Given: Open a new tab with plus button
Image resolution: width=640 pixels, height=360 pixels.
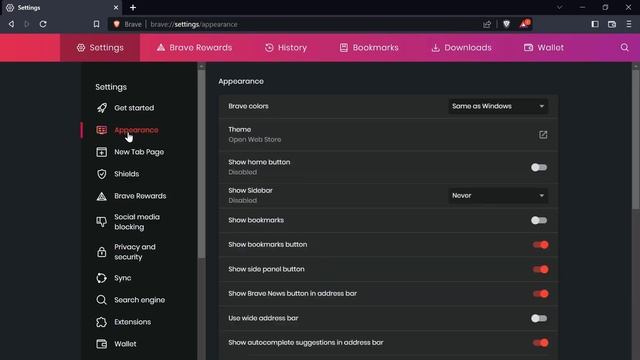Looking at the screenshot, I should [x=133, y=7].
